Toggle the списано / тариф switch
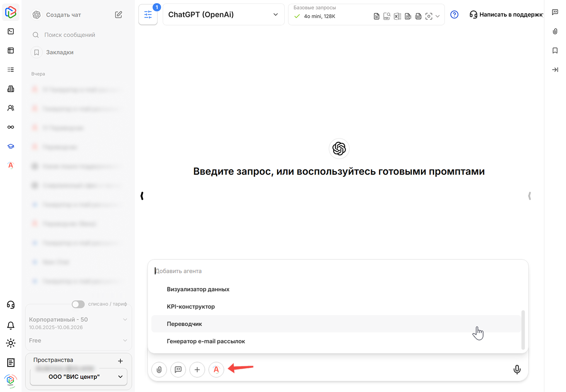This screenshot has height=392, width=566. pos(78,304)
